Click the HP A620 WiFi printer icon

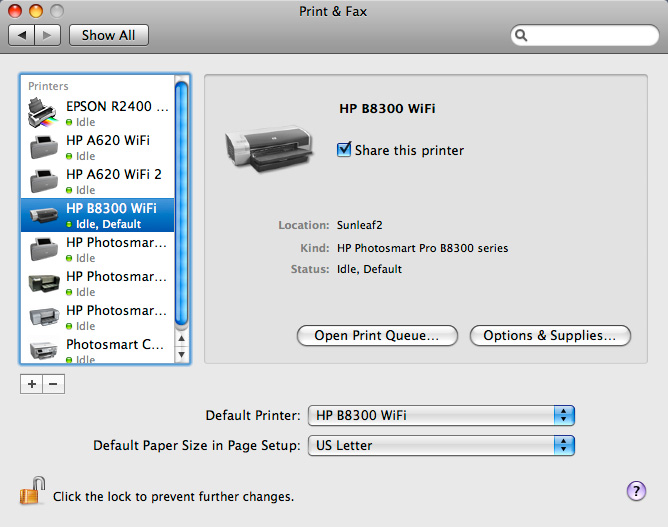coord(44,147)
